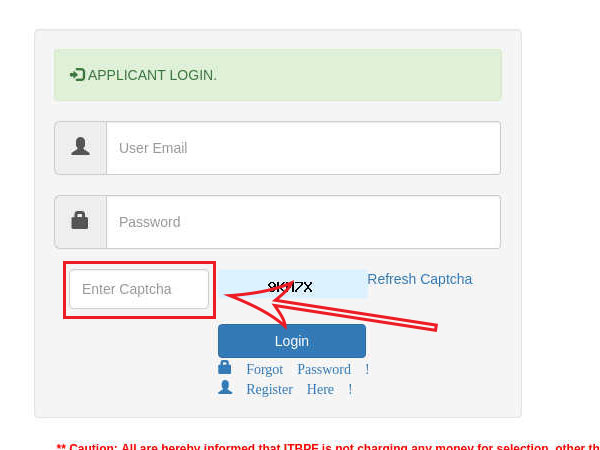Click the exclamation mark after Forgot Password
Image resolution: width=600 pixels, height=450 pixels.
coord(367,369)
